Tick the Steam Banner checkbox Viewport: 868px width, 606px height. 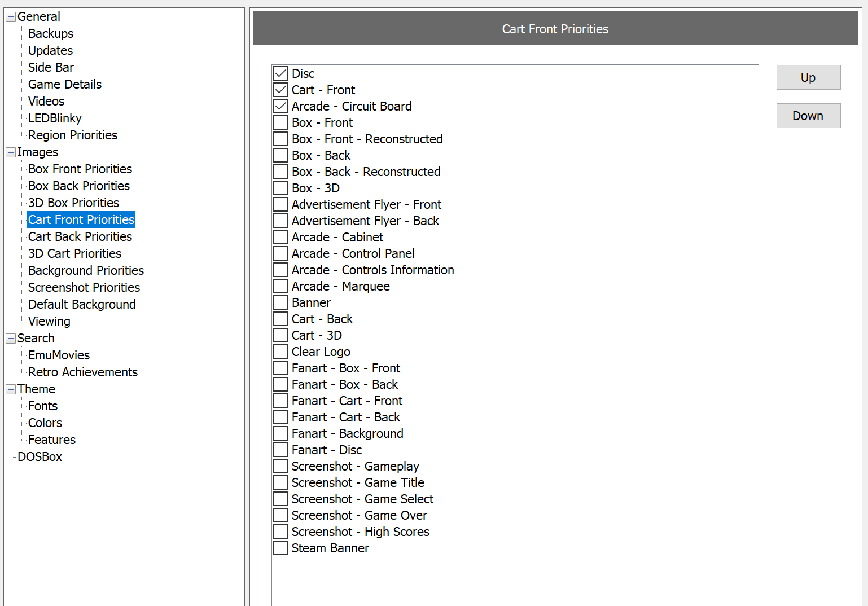280,548
